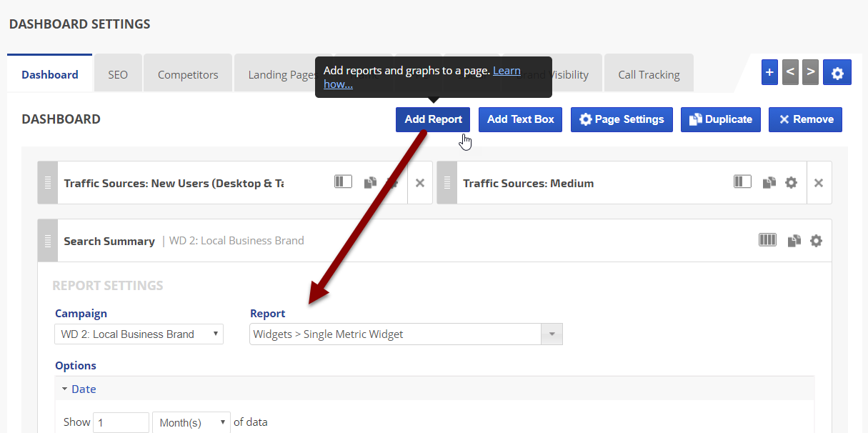868x433 pixels.
Task: Click the right arrow page-move button
Action: click(810, 72)
